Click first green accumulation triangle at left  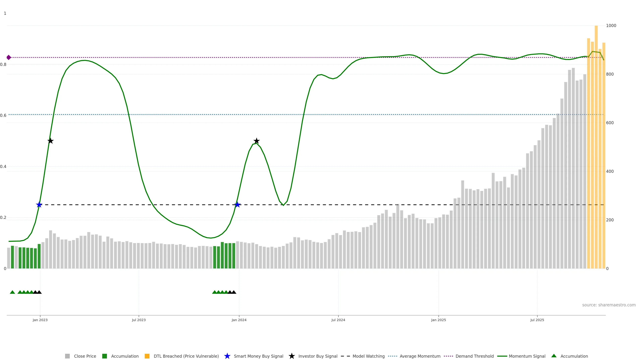point(13,292)
